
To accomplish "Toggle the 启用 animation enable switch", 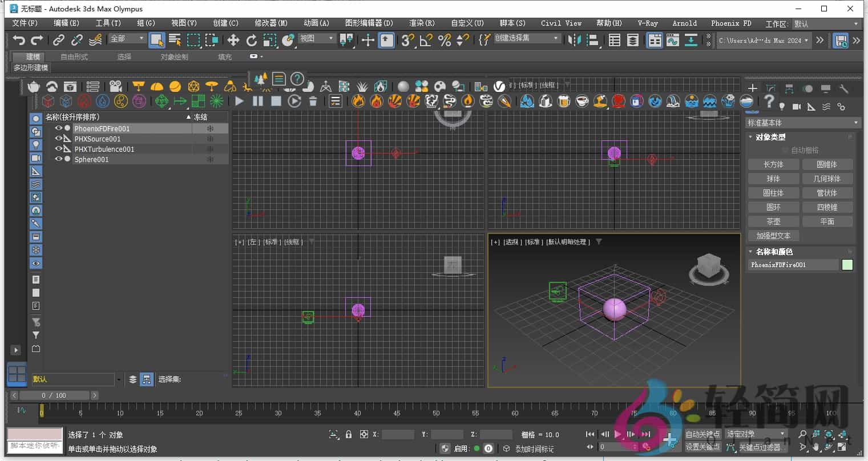I will coord(478,448).
